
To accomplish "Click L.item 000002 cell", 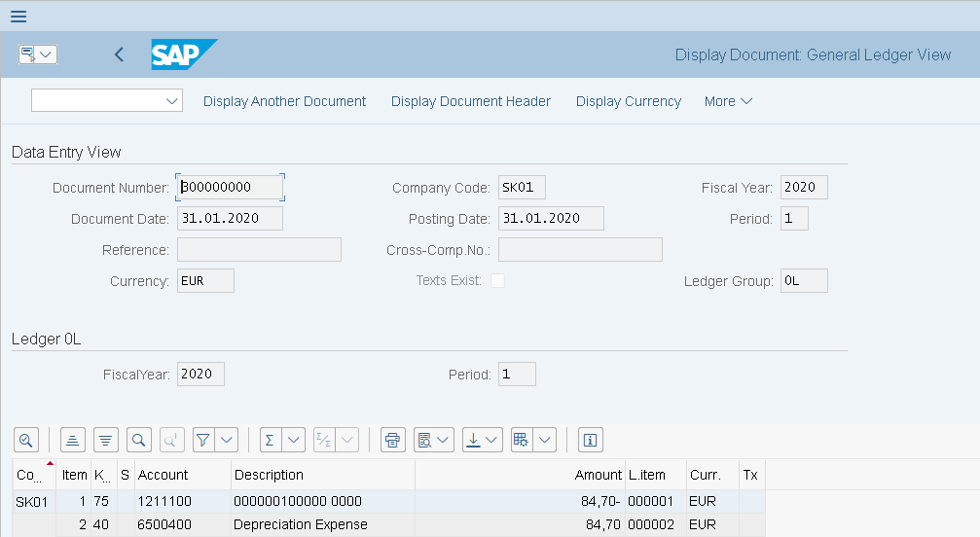I will [x=656, y=524].
